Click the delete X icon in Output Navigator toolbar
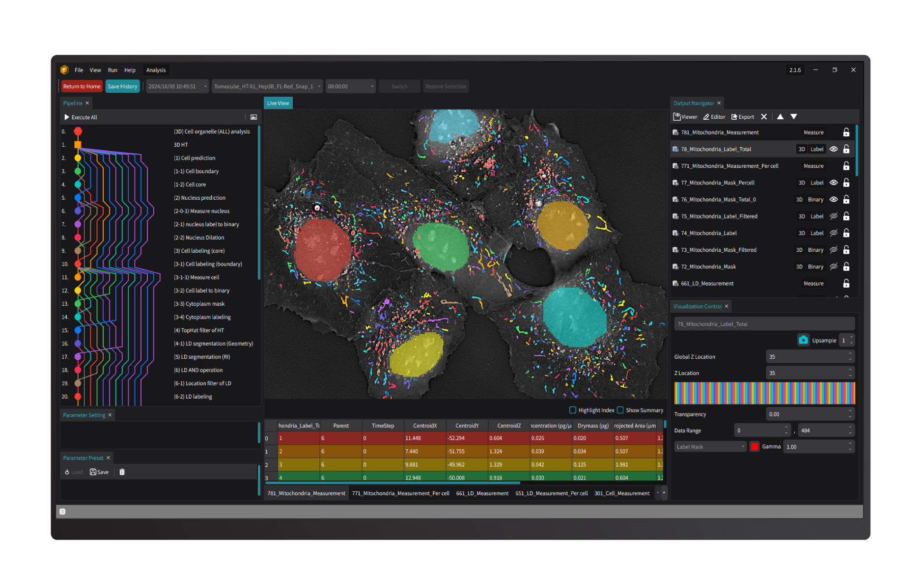921x588 pixels. (764, 117)
